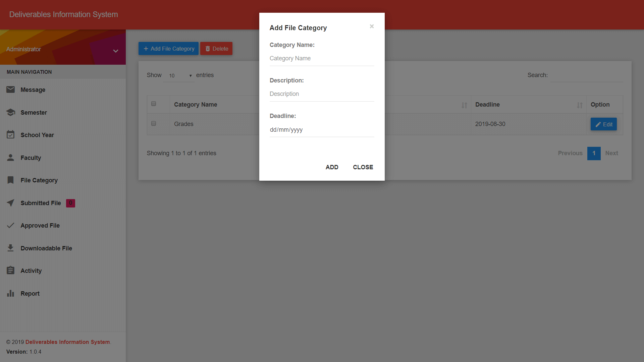Click the red Delete button
Image resolution: width=644 pixels, height=362 pixels.
216,49
